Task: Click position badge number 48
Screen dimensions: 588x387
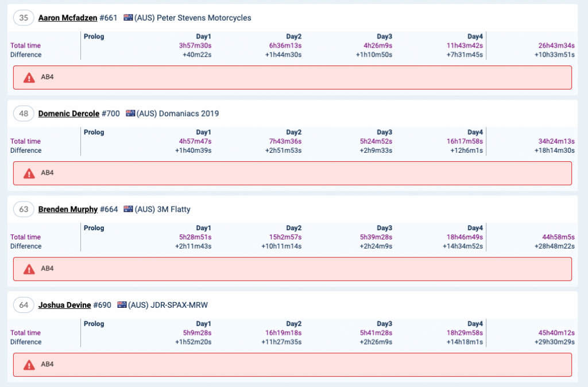Action: pos(24,114)
